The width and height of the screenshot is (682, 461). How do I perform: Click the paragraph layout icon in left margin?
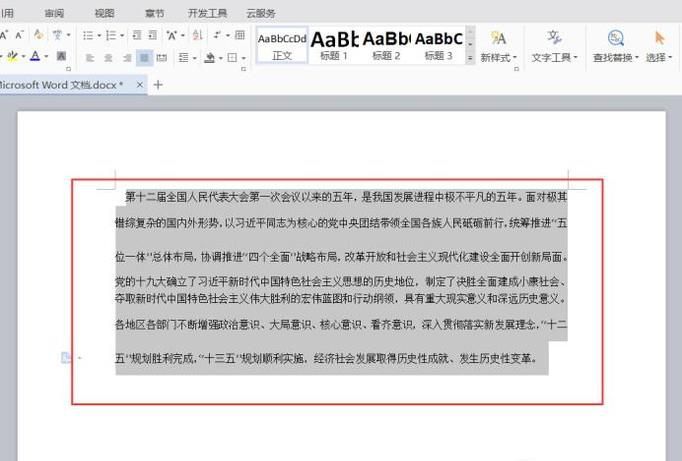tap(65, 357)
